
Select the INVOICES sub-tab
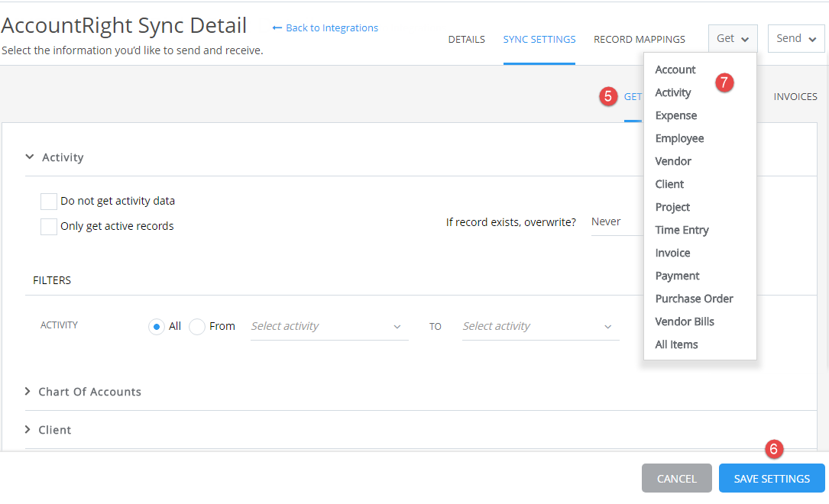795,97
